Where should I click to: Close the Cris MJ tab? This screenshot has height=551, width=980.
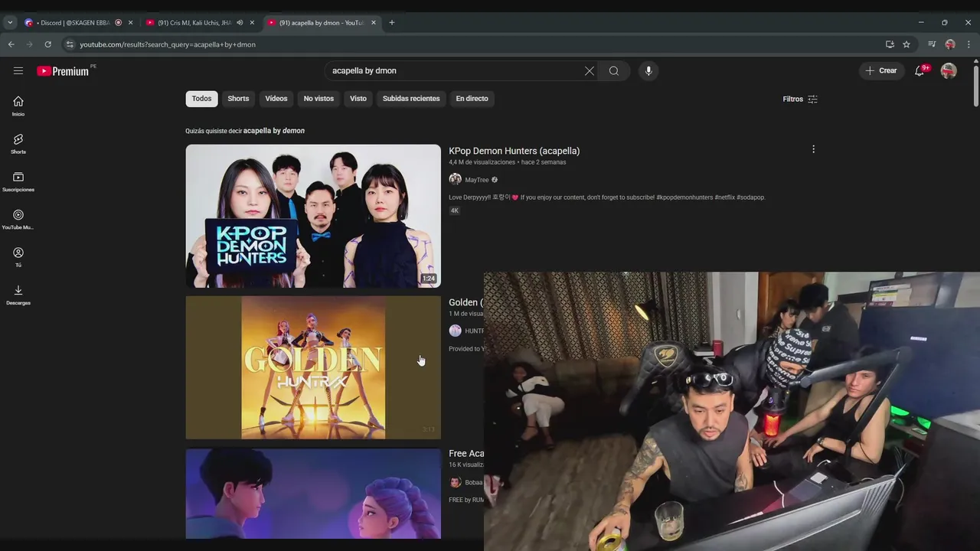(252, 23)
